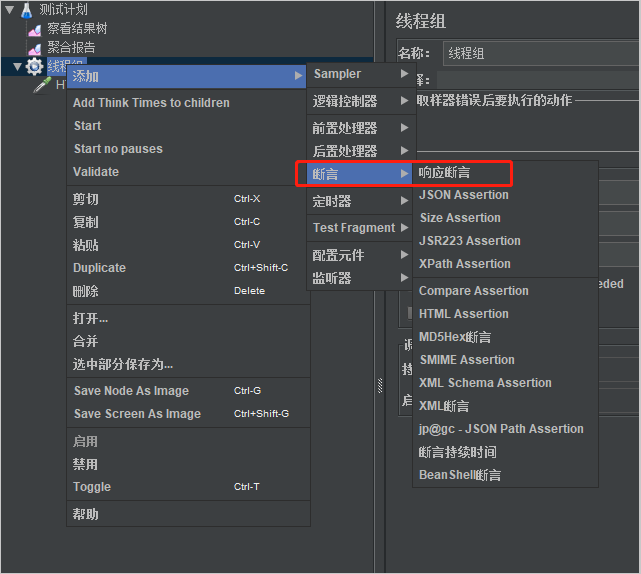Screen dimensions: 641x574
Task: Select XML断言 entry
Action: (505, 406)
